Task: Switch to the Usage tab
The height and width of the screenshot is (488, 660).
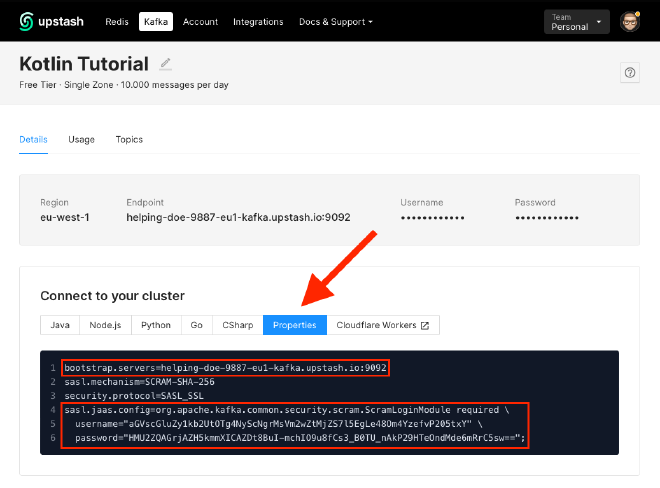Action: (81, 139)
